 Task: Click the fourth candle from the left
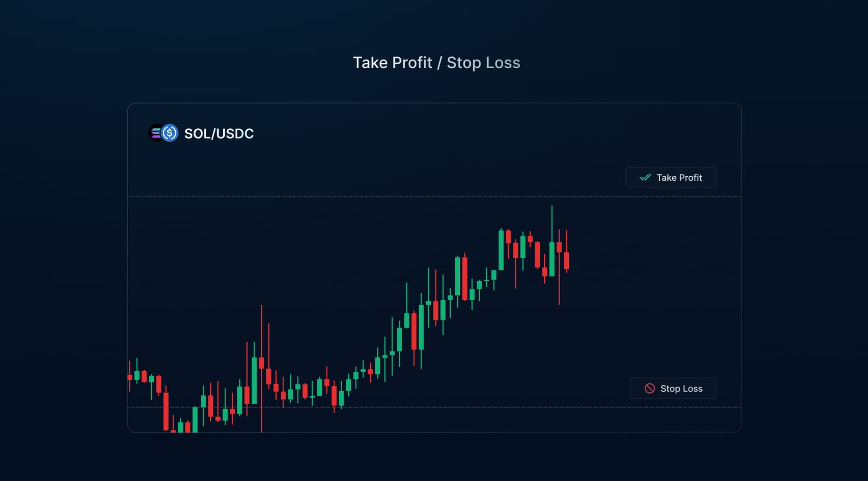[x=151, y=379]
